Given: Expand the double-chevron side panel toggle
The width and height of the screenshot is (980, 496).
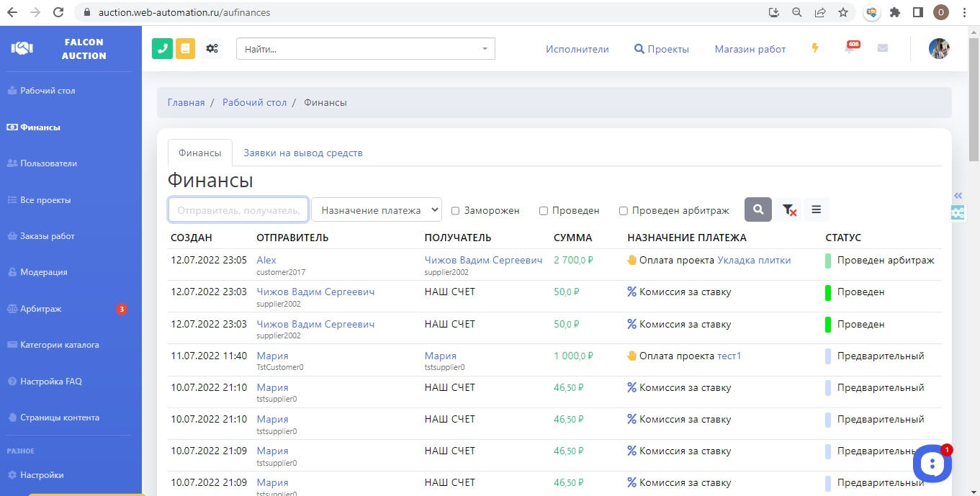Looking at the screenshot, I should [958, 196].
